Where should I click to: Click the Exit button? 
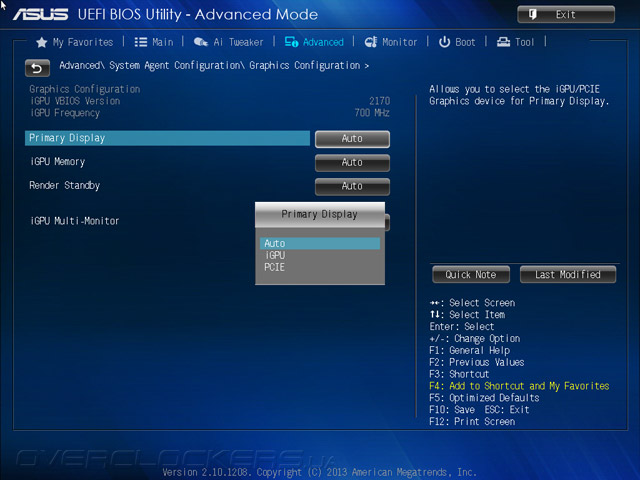click(x=566, y=15)
